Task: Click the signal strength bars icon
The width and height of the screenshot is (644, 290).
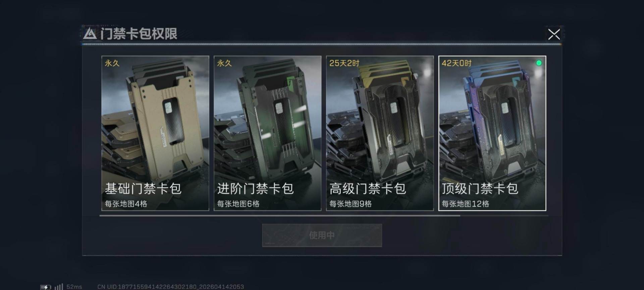Action: click(x=59, y=287)
